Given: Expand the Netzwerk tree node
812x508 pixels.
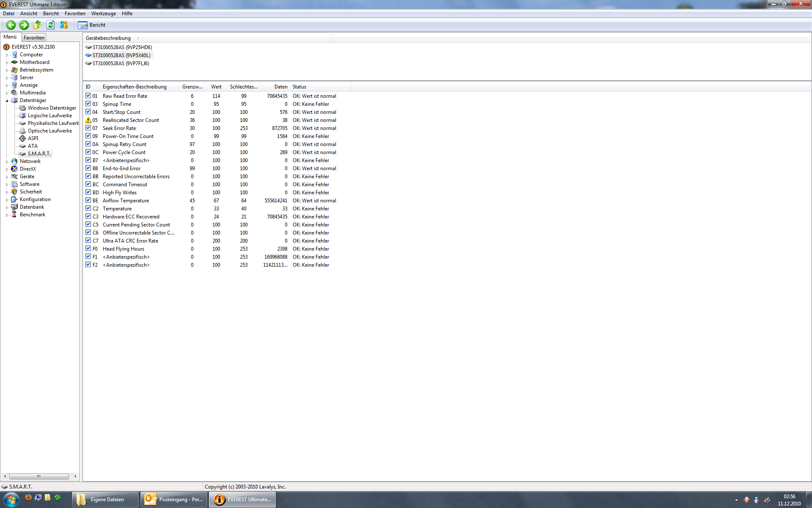Looking at the screenshot, I should [7, 162].
